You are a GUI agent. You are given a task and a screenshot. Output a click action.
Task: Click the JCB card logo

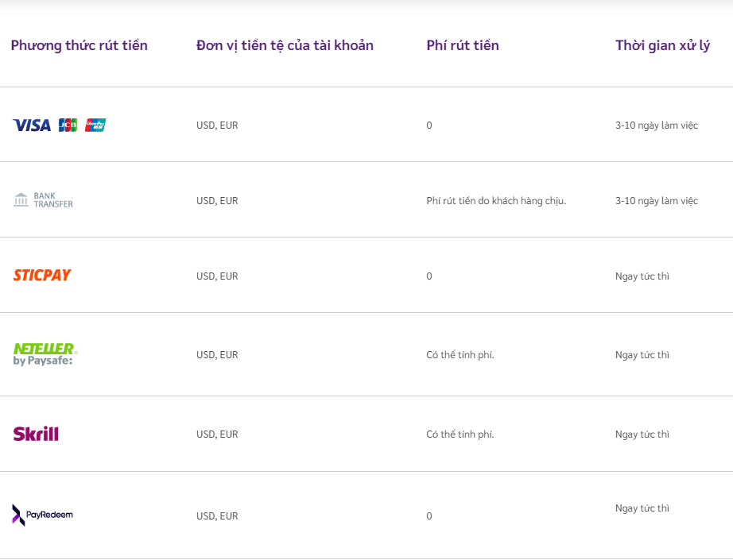[x=68, y=125]
